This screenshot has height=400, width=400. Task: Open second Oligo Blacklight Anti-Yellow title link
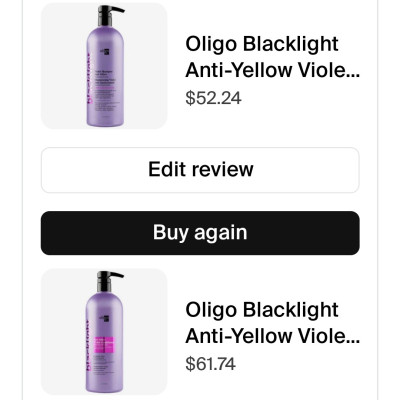272,323
